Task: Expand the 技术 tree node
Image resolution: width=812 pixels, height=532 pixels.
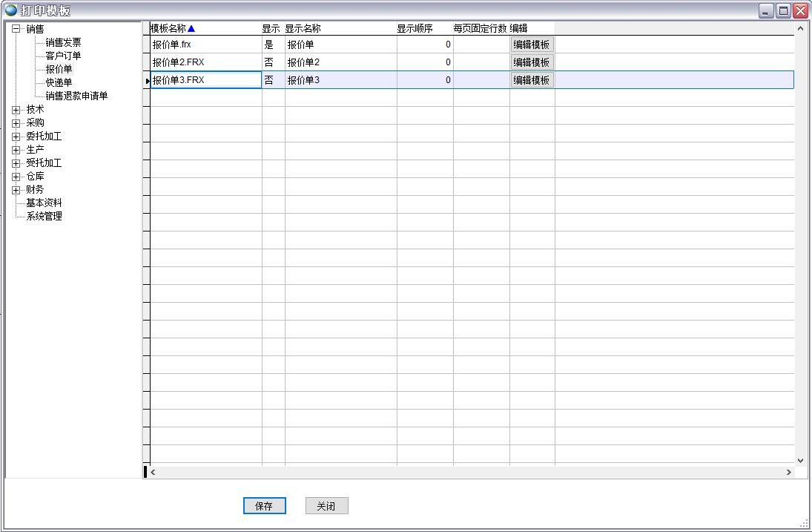Action: [x=16, y=110]
